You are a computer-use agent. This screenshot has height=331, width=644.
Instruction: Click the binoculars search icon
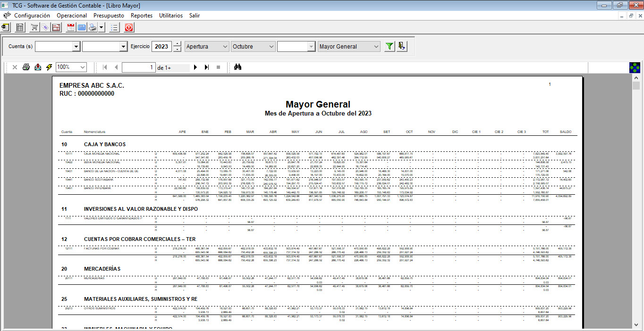click(238, 67)
